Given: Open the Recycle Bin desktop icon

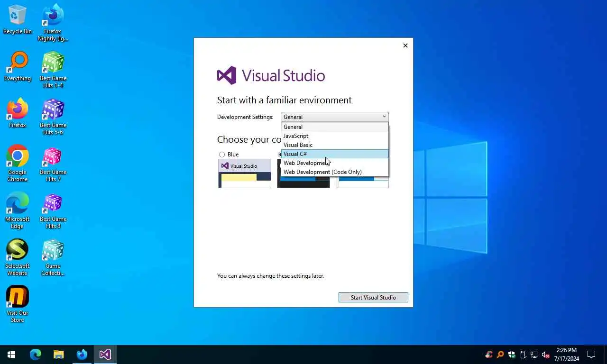Looking at the screenshot, I should [18, 19].
